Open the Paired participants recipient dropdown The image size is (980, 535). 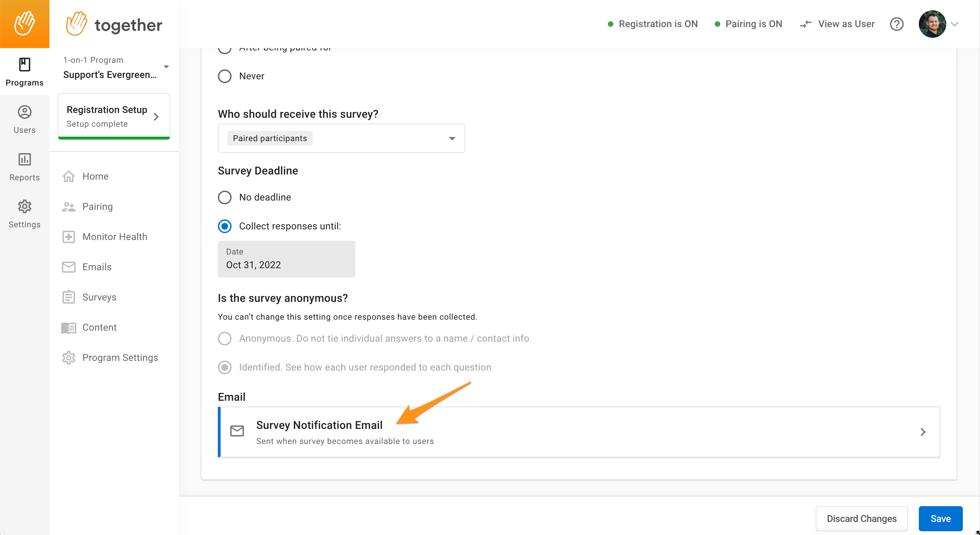tap(341, 138)
